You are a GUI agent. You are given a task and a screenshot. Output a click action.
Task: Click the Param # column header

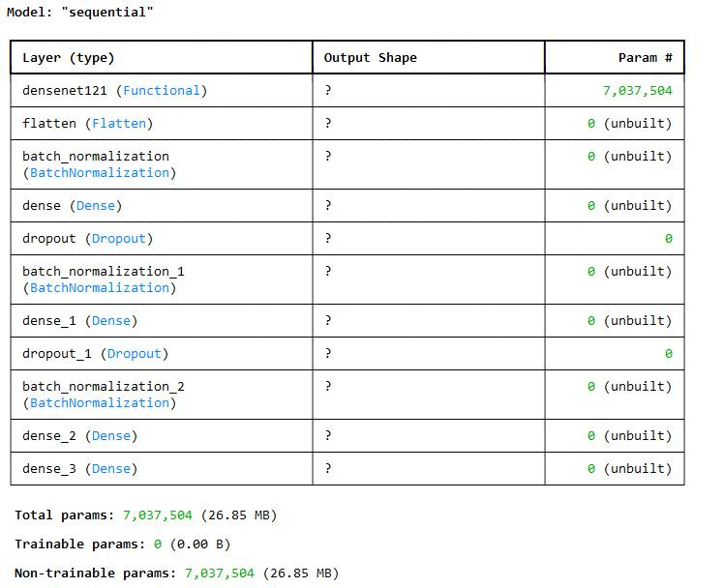645,58
